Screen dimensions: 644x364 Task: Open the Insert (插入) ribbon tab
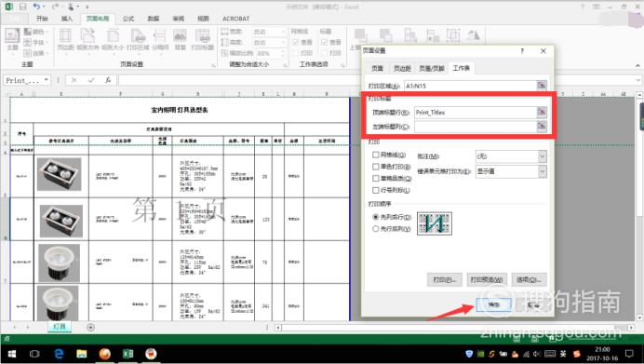(66, 19)
